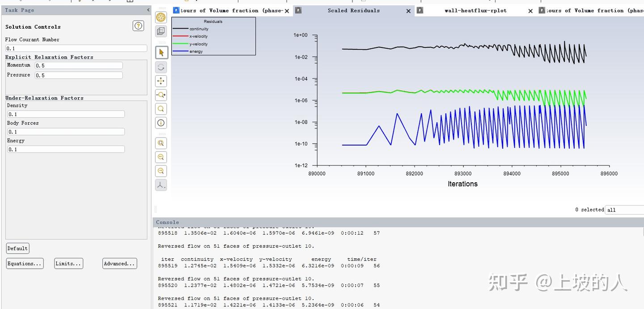Open the wall-heatflux-rplot tab
Image resolution: width=644 pixels, height=309 pixels.
[475, 10]
